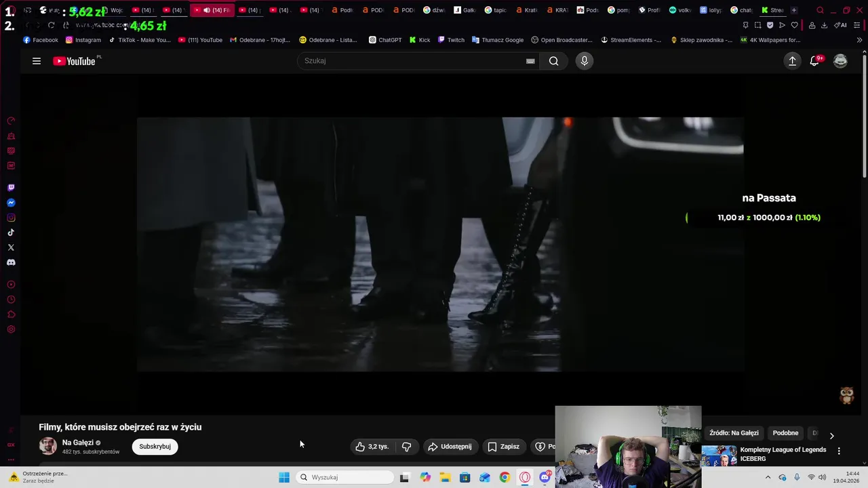Open options for the League of Legends ICEBERG video
The width and height of the screenshot is (868, 488).
839,451
